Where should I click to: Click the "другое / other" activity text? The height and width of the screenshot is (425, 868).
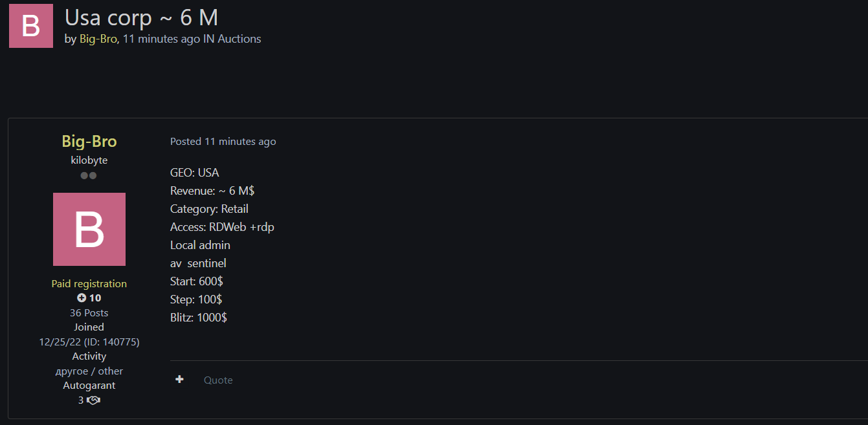pos(89,371)
